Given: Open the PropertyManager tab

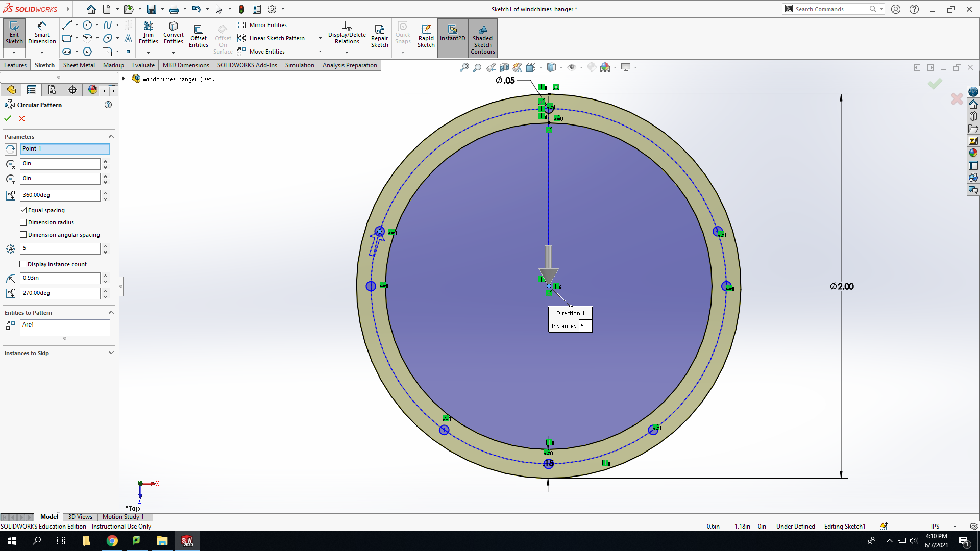Looking at the screenshot, I should tap(32, 90).
